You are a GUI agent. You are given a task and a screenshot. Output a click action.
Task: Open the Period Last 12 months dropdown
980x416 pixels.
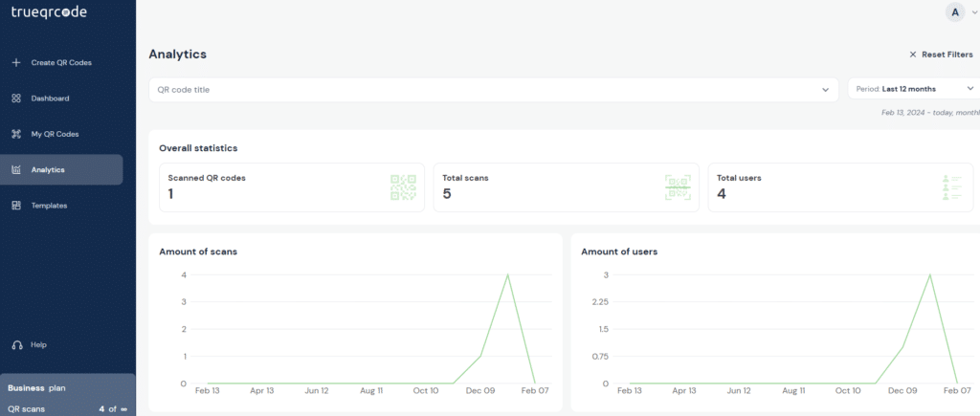[x=914, y=89]
